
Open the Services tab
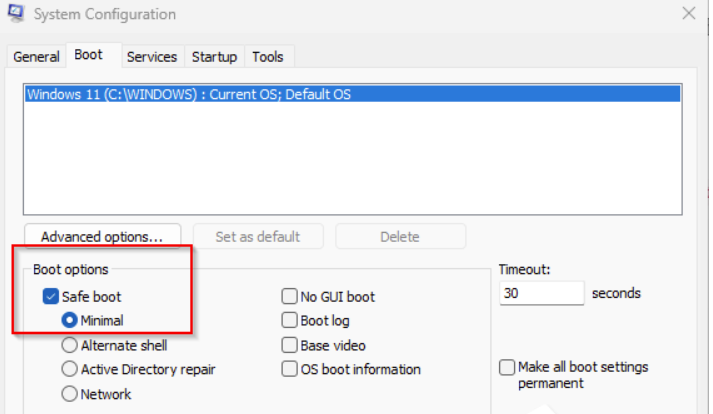pyautogui.click(x=152, y=57)
